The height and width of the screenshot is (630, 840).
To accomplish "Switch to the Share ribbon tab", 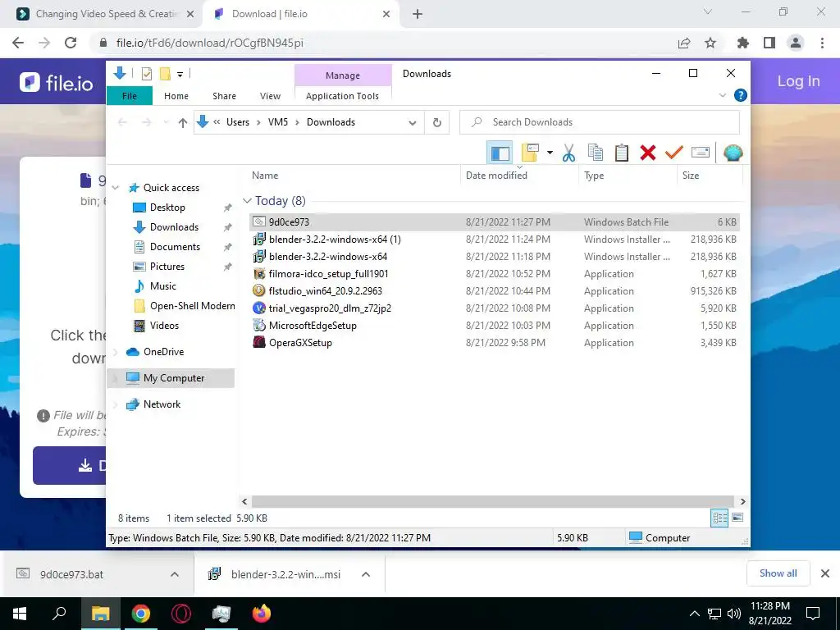I will tap(224, 96).
